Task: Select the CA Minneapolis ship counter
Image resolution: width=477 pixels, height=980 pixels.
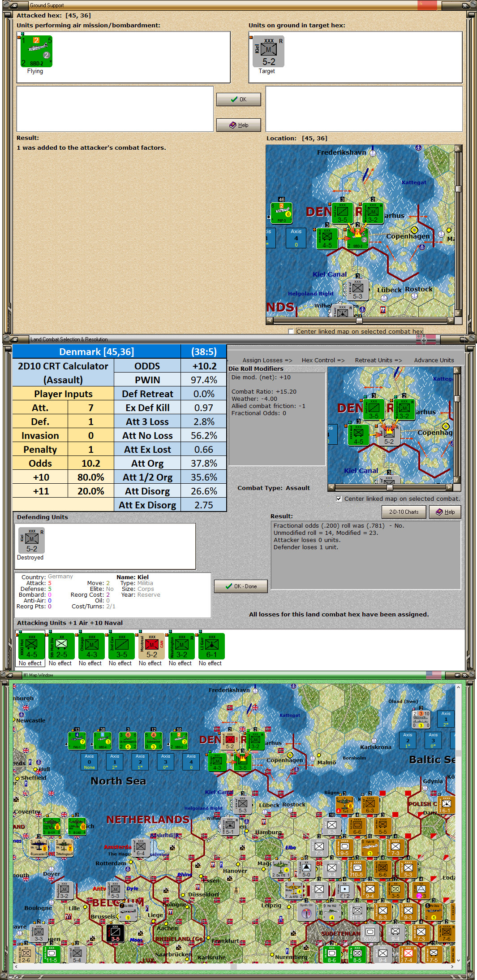Action: point(128,741)
